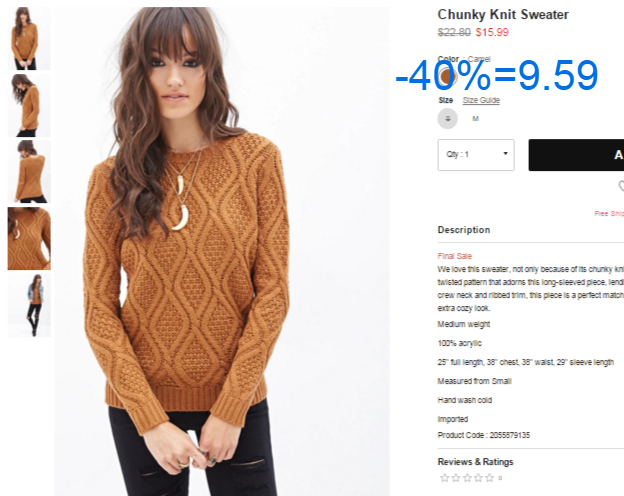624x496 pixels.
Task: Click the third rating star
Action: pos(467,478)
